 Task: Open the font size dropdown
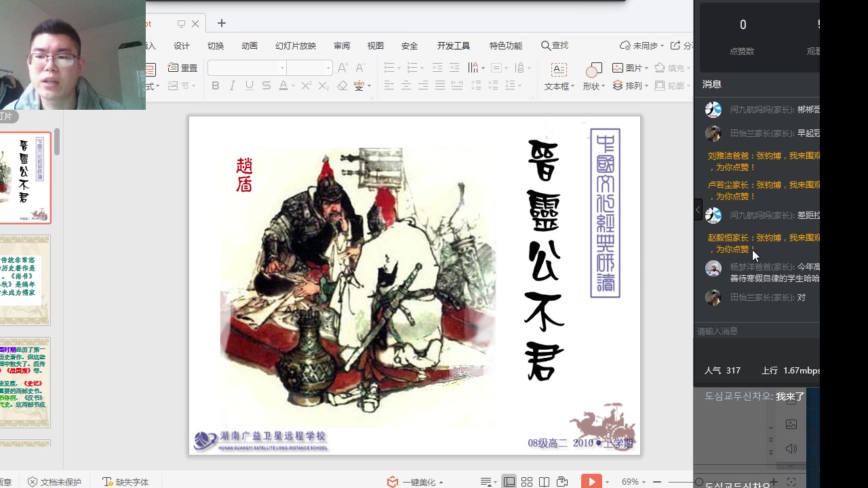click(328, 68)
